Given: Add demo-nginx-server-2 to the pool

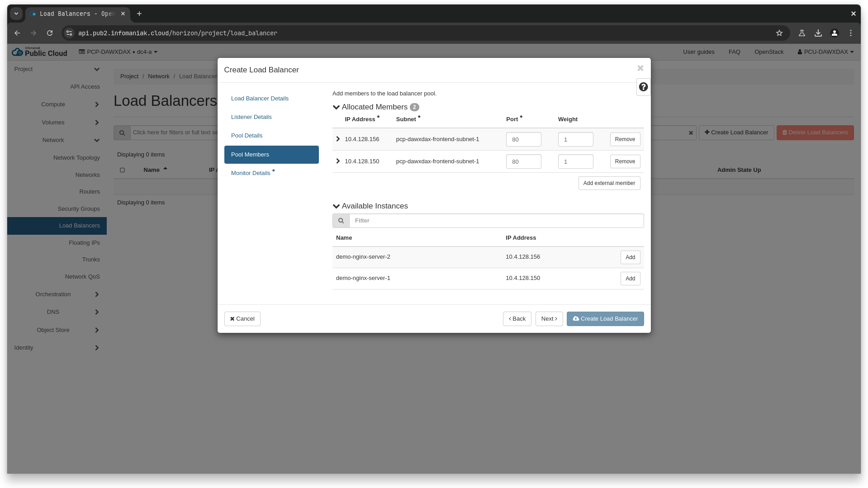Looking at the screenshot, I should 630,257.
